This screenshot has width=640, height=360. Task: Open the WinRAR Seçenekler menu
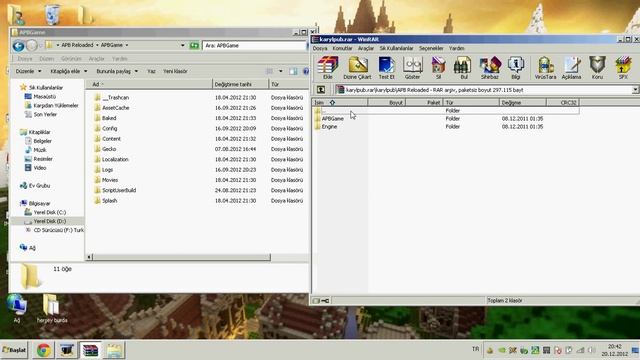(431, 48)
